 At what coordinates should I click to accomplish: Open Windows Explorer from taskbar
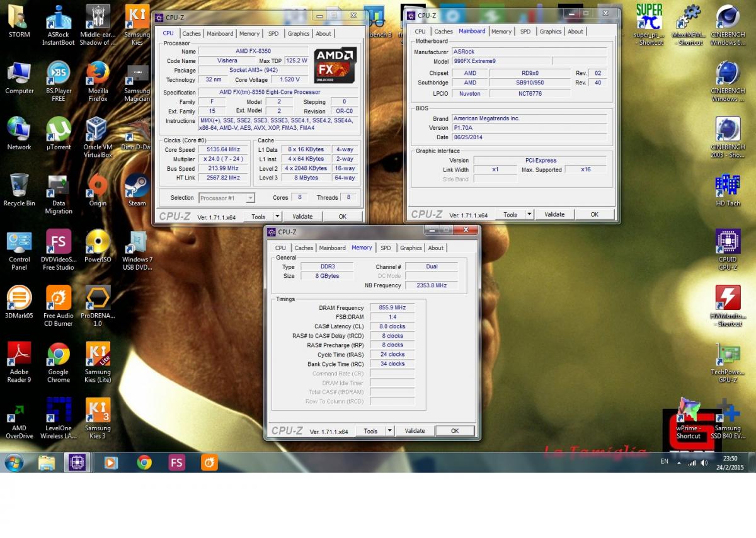(46, 463)
